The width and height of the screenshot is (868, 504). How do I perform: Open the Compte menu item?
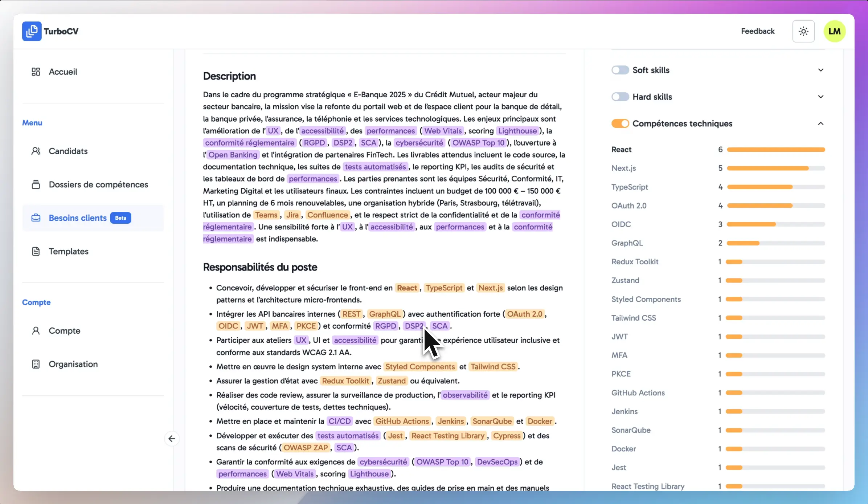(93, 331)
